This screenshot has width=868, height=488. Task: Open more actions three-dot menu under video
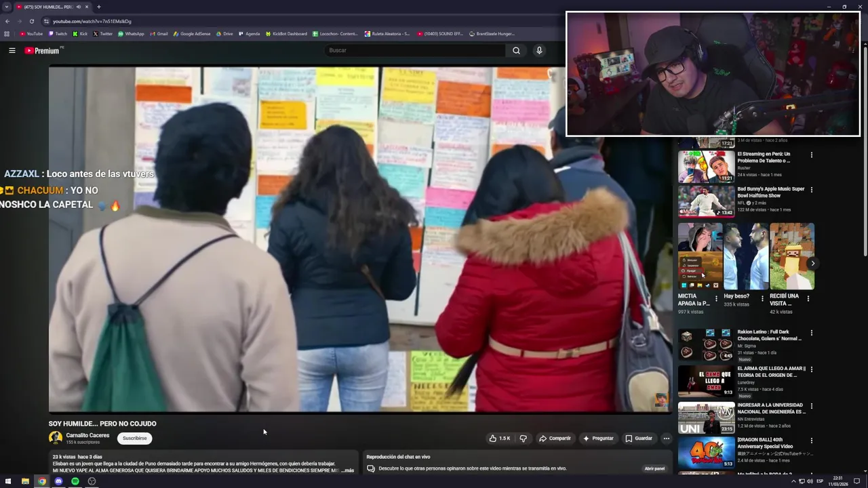coord(666,439)
